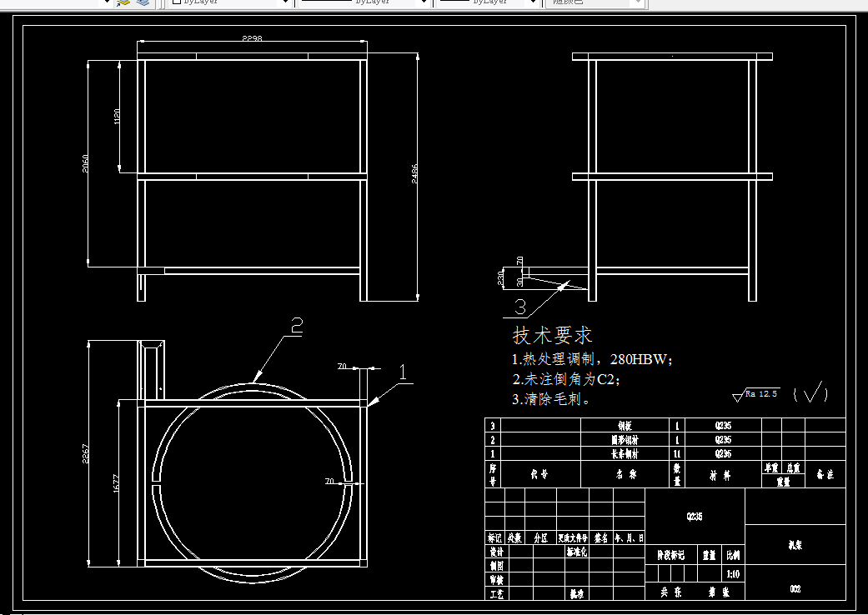Click the parenthesized check mark symbol
868x615 pixels.
coord(811,392)
